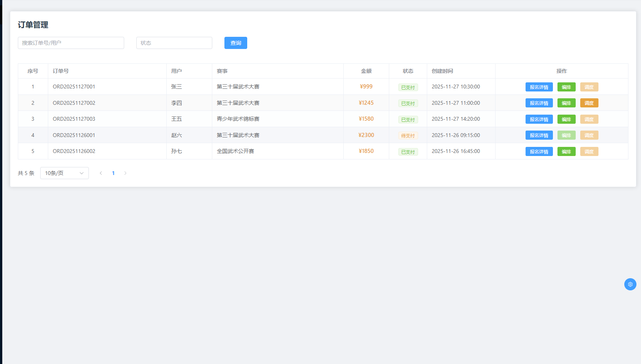The height and width of the screenshot is (364, 641).
Task: Open 报名详情 for 王五's order
Action: pyautogui.click(x=539, y=119)
